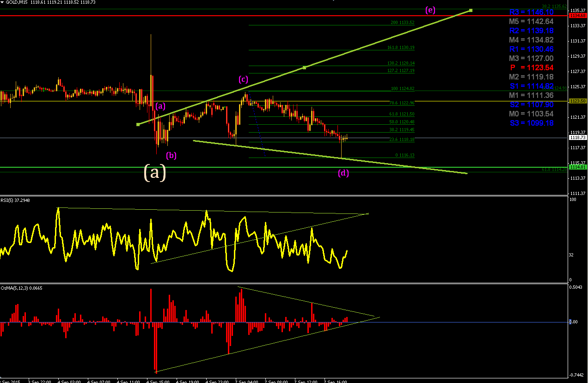Click the M1 = 1111.36 pivot label
This screenshot has height=383, width=588.
(530, 95)
